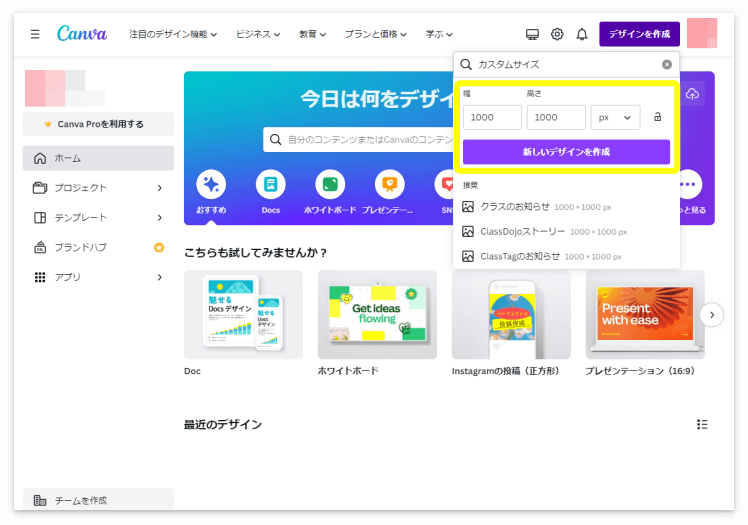Select クラスのお知らせ suggestion
The height and width of the screenshot is (525, 748).
coord(566,206)
